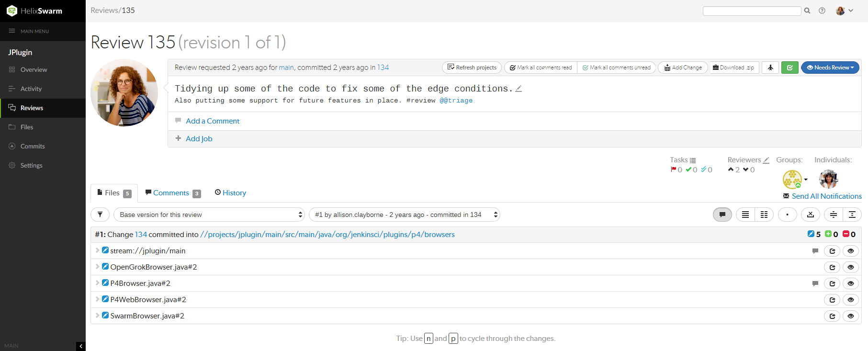Screen dimensions: 868x351
Task: Open the Main Menu hamburger
Action: 12,31
